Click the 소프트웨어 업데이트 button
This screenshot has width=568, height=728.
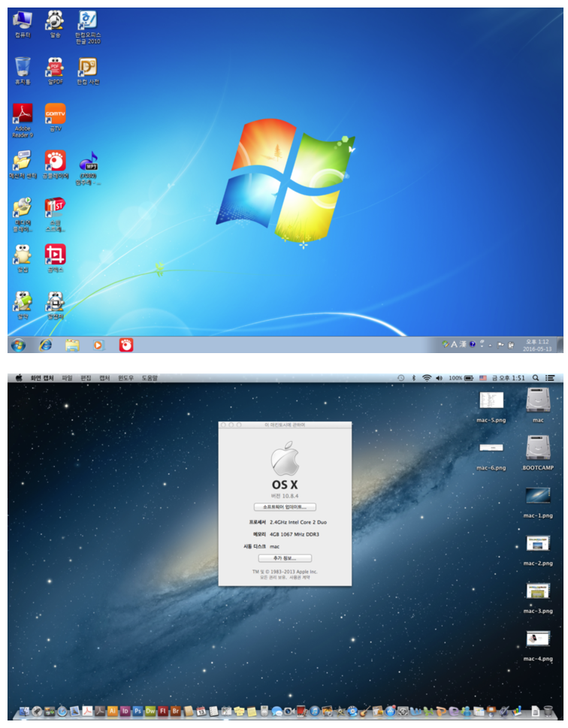point(285,507)
